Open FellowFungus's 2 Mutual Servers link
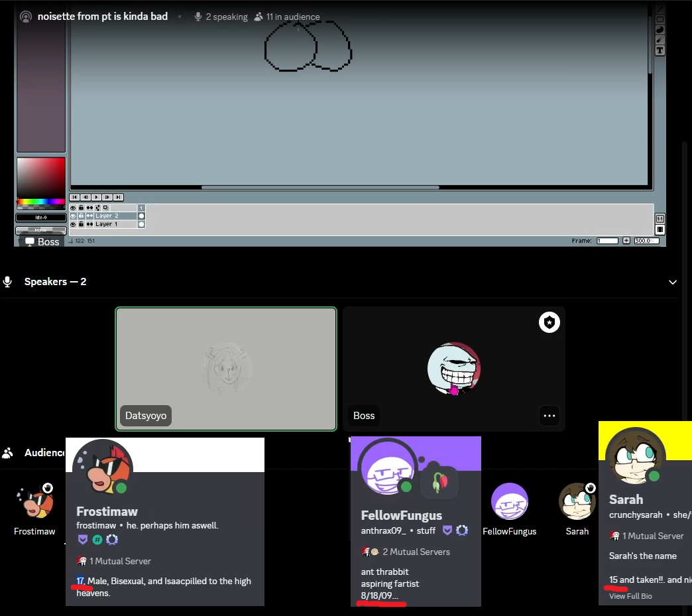The image size is (692, 616). (406, 552)
